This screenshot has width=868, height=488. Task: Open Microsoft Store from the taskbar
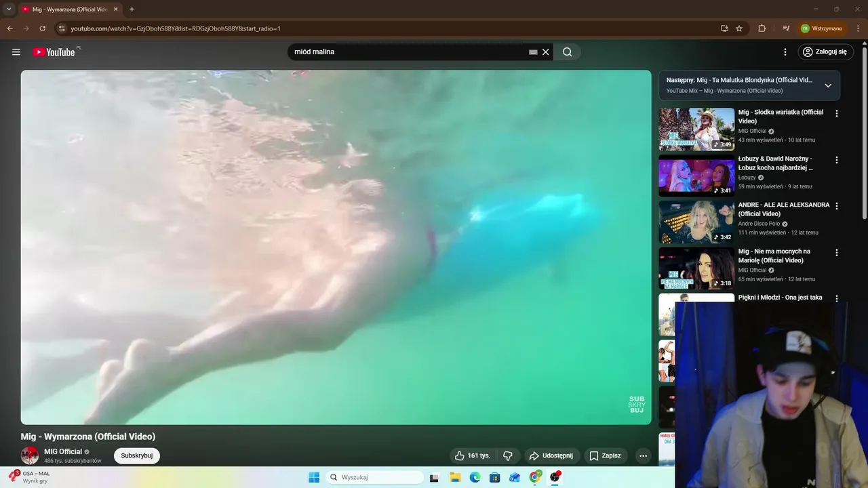tap(495, 477)
